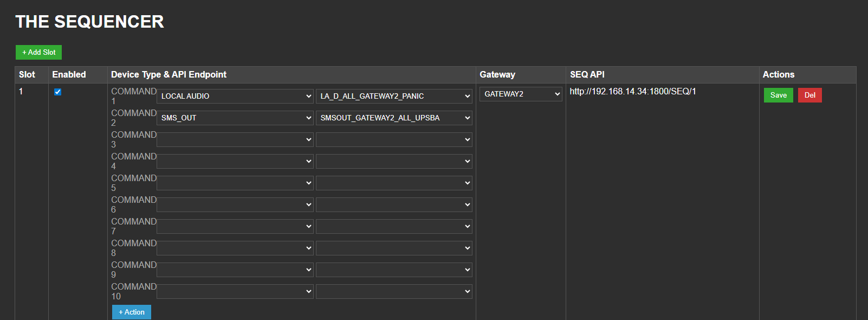
Task: Open the SMS_OUT device type dropdown
Action: pos(235,118)
